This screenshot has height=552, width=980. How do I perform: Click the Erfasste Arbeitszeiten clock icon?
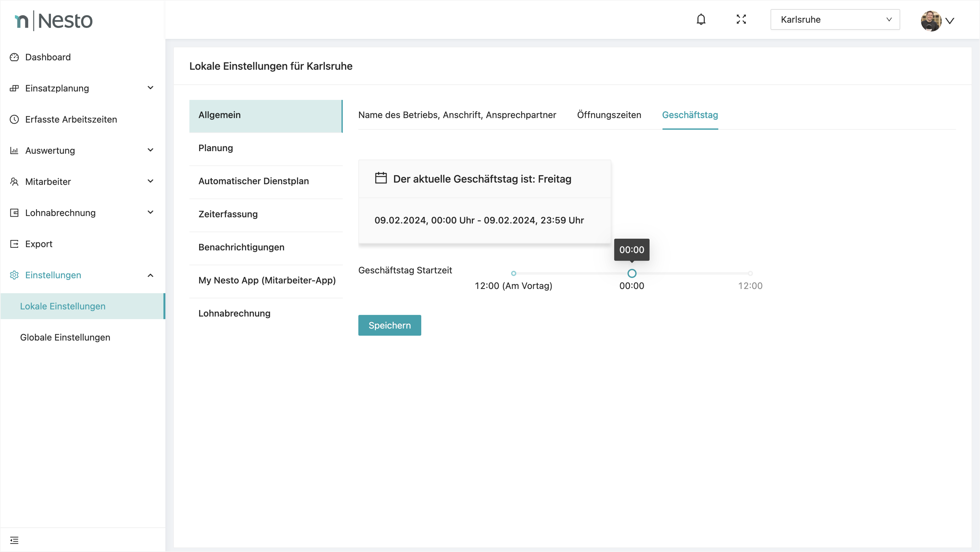coord(14,120)
